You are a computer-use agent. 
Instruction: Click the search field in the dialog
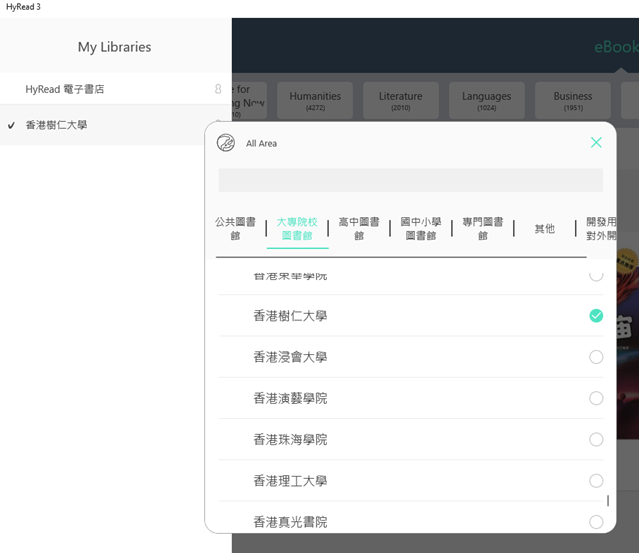pos(410,180)
